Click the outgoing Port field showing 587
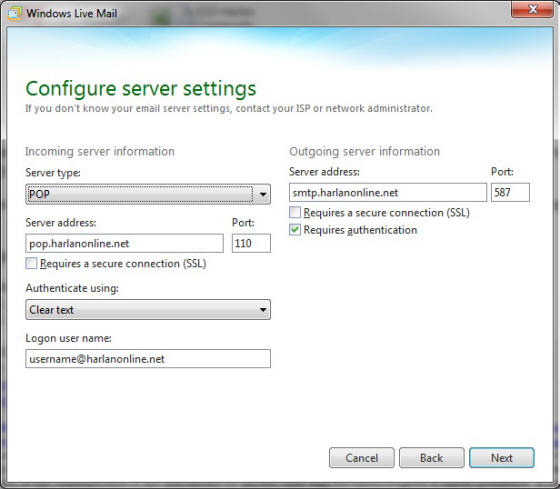The width and height of the screenshot is (560, 489). (x=510, y=193)
